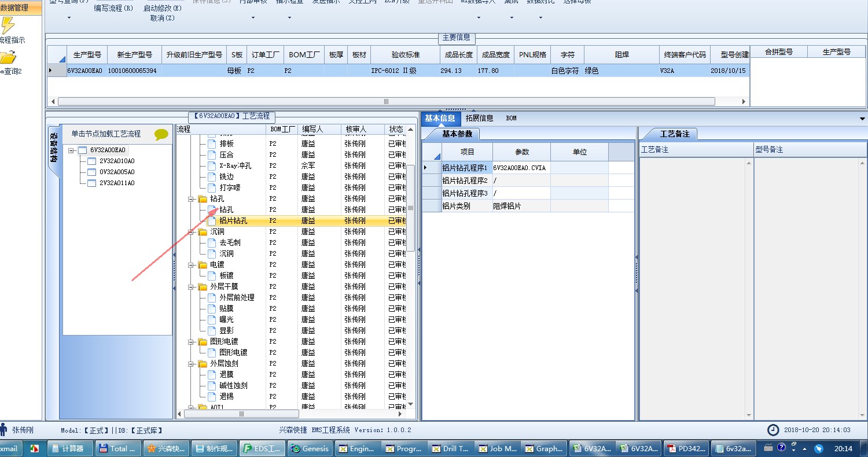Screen dimensions: 868x457
Task: Click the clock icon in status bar
Action: 773,430
